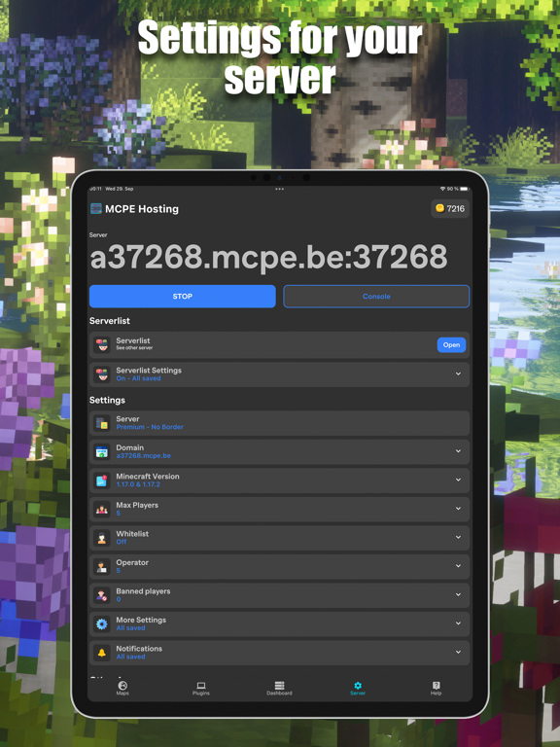Click the Notifications bell icon

pyautogui.click(x=102, y=653)
